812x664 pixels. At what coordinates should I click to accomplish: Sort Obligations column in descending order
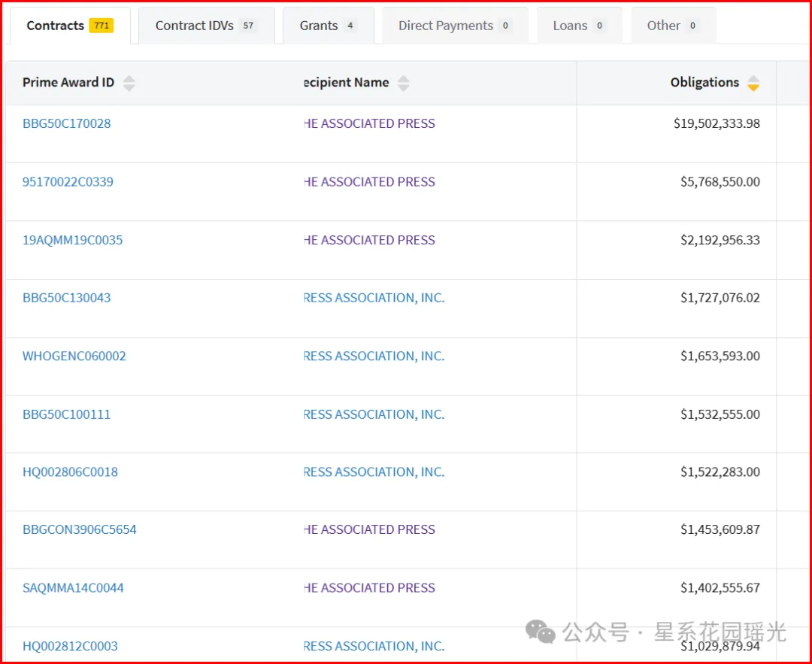pos(753,87)
